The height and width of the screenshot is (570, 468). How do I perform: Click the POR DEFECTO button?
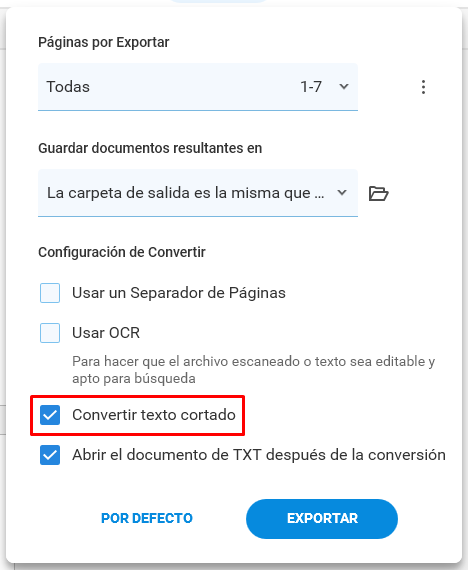pos(147,518)
